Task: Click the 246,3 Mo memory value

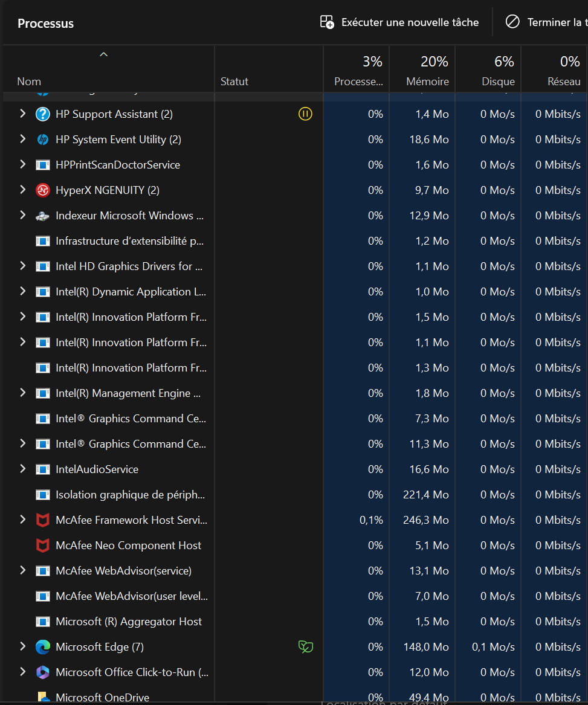Action: 425,520
